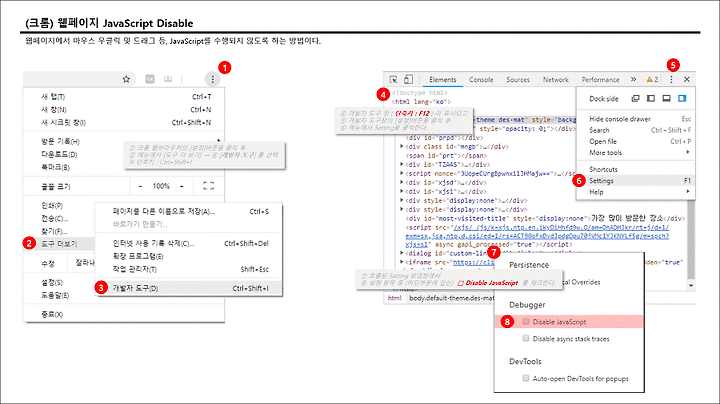The height and width of the screenshot is (404, 720).
Task: Expand the div id="xjsd" node
Action: [402, 182]
